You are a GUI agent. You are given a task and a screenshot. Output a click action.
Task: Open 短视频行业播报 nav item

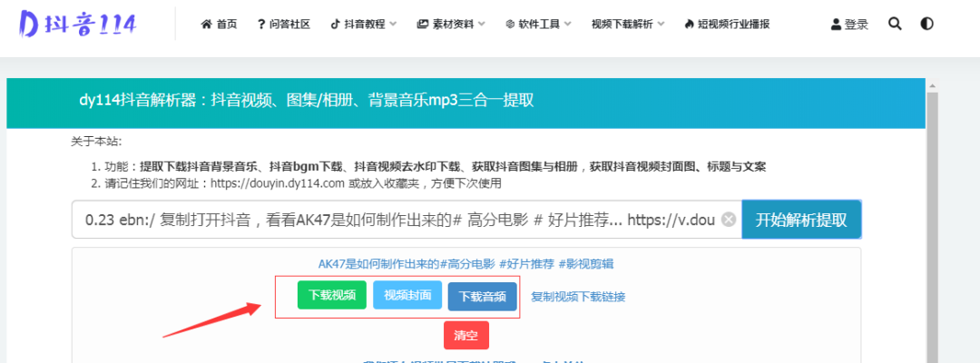coord(727,25)
